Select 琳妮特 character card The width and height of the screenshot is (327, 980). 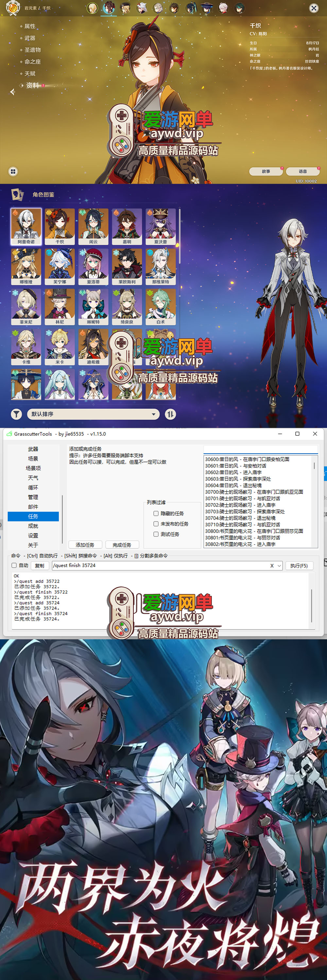pos(93,307)
